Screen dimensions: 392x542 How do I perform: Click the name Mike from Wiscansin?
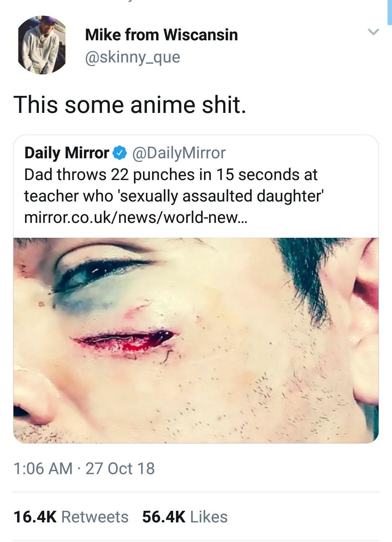click(161, 35)
